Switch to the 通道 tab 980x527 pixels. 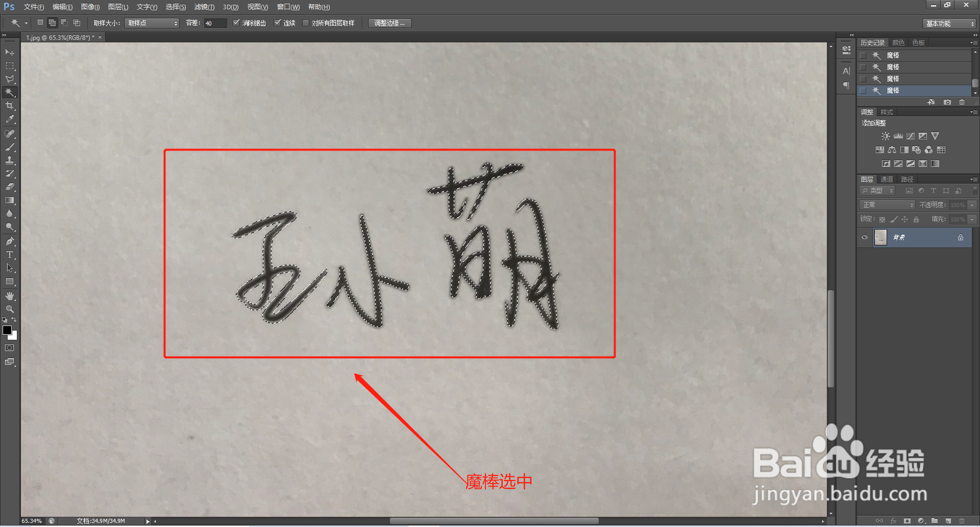click(x=887, y=179)
